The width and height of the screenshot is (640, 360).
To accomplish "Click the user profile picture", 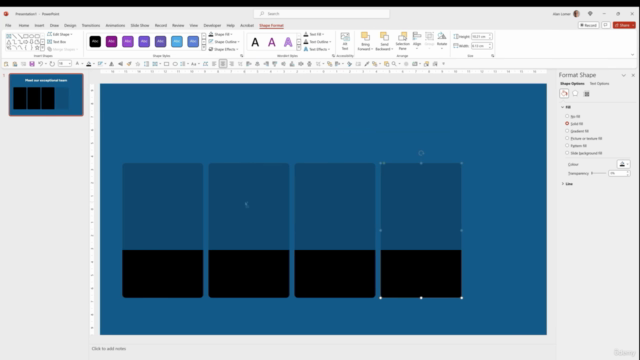I will 576,13.
